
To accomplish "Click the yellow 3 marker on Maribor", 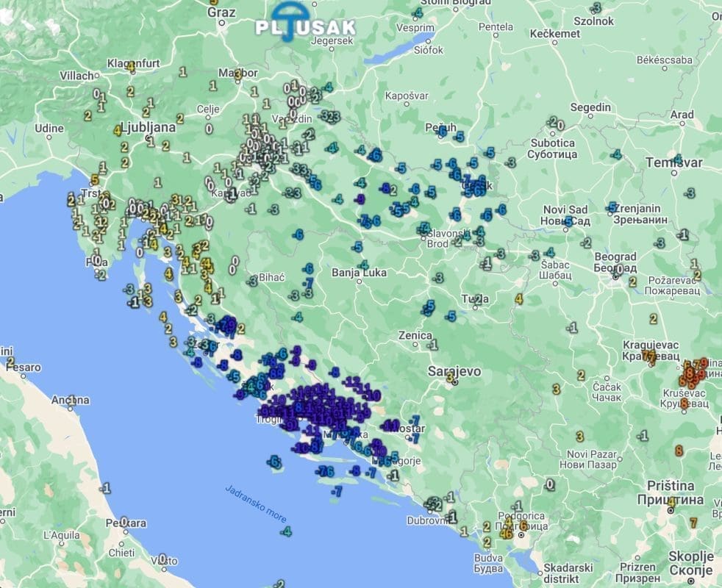I will [x=237, y=75].
